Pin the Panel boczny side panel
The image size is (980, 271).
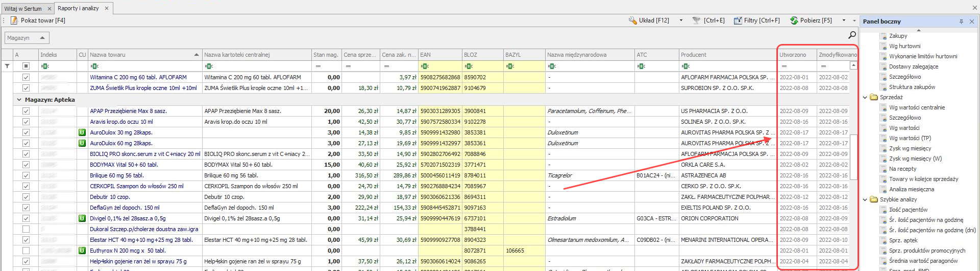pos(961,21)
